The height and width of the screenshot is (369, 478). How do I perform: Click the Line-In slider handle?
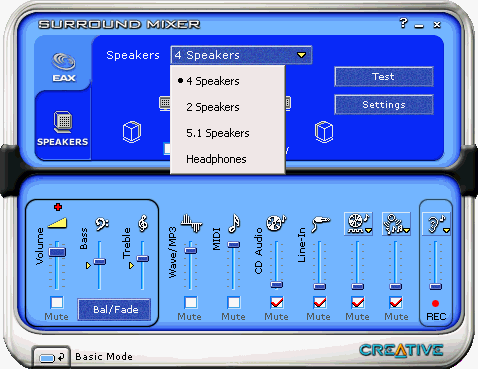pos(320,286)
